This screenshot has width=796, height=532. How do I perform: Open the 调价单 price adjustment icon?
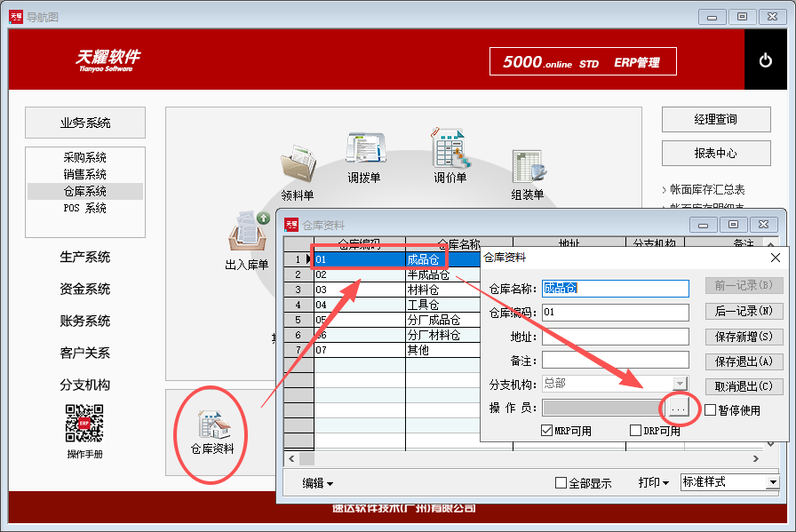(x=450, y=148)
